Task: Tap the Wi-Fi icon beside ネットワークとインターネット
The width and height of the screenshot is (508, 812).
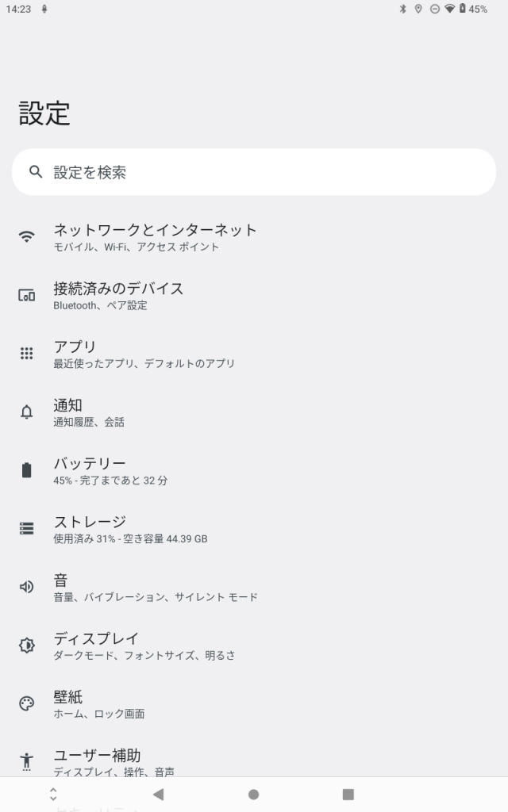Action: click(x=27, y=236)
